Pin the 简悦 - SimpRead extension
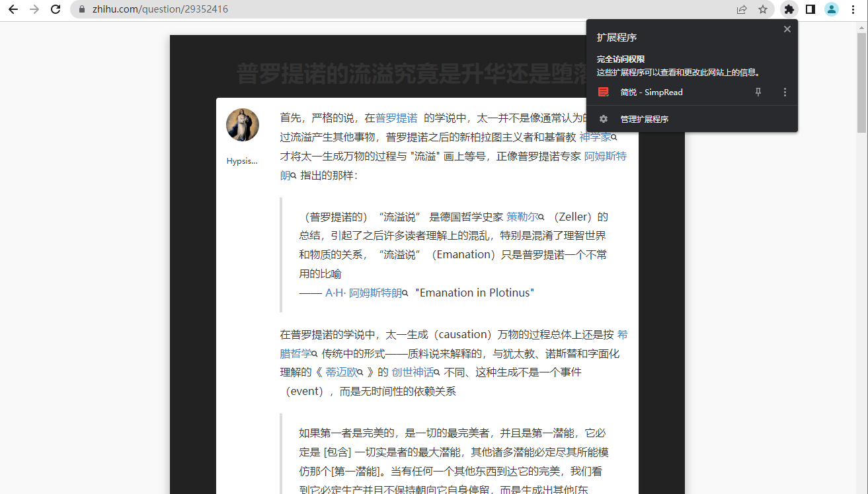868x494 pixels. click(x=758, y=92)
